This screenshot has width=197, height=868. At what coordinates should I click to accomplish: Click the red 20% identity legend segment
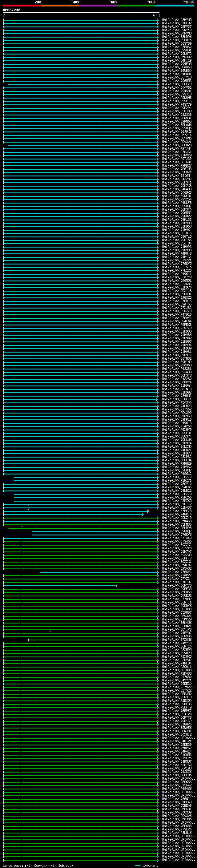coord(22,6)
